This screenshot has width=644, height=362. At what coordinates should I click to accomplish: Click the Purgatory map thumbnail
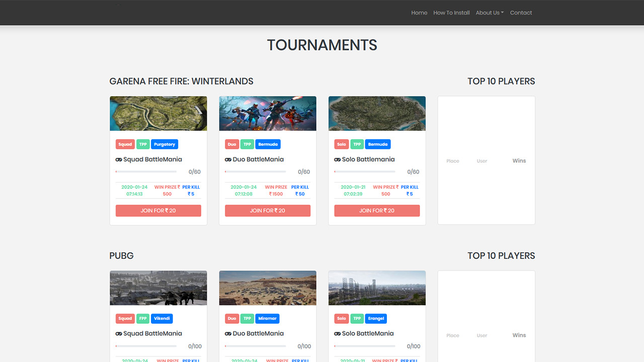[158, 114]
